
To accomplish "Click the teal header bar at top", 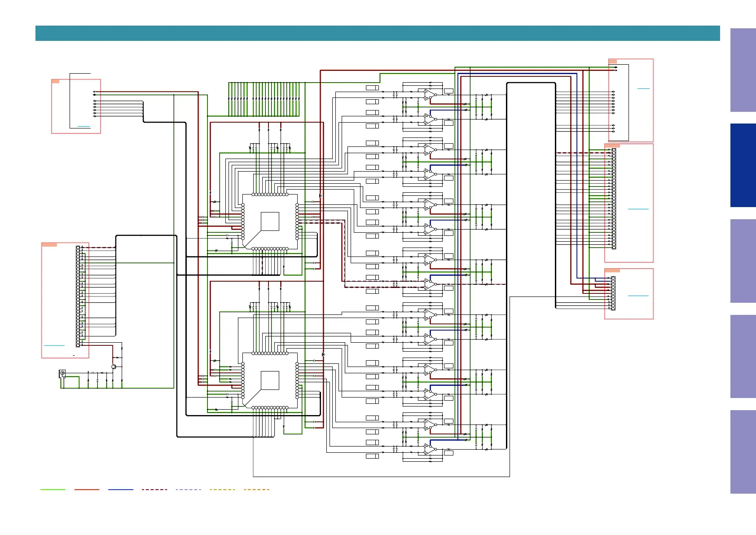I will [x=377, y=33].
